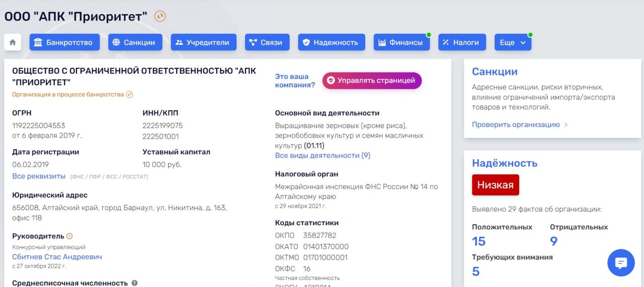Click the Управлять страницей button

click(372, 80)
